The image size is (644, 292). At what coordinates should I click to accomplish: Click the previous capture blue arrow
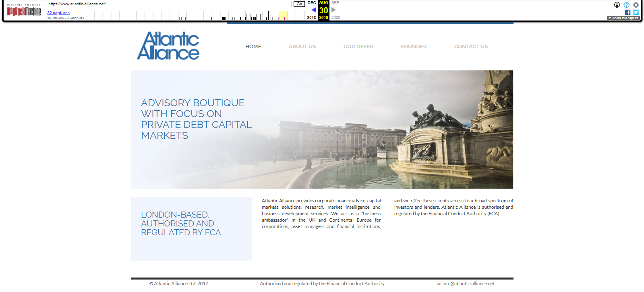[314, 10]
